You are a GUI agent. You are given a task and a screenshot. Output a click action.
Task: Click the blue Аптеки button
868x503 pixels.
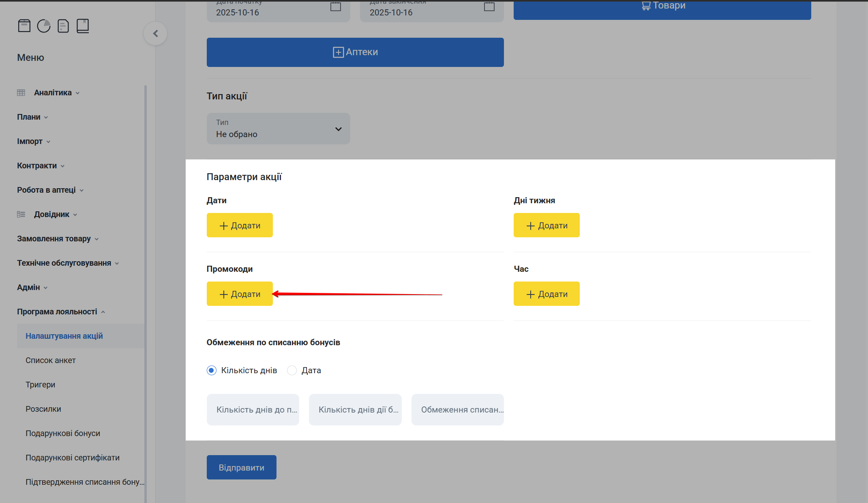tap(355, 52)
